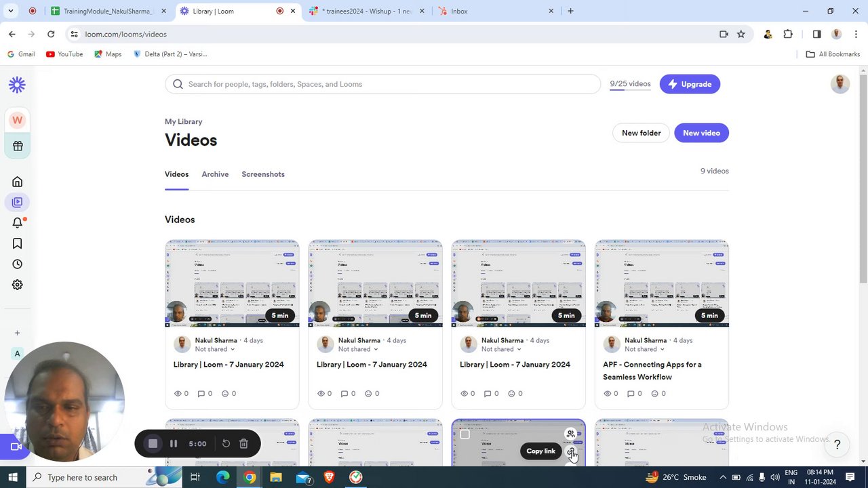868x488 pixels.
Task: Switch to the TrainingModule_NakulSharma browser tab
Action: click(107, 11)
